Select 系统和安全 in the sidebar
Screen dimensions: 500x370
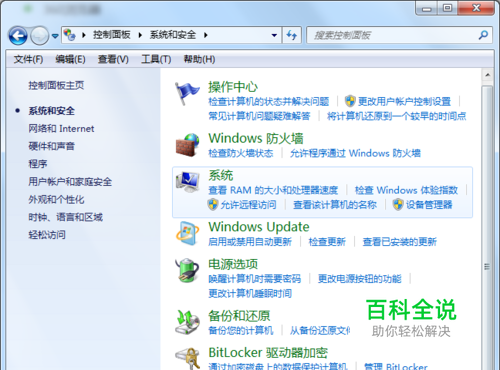click(51, 111)
